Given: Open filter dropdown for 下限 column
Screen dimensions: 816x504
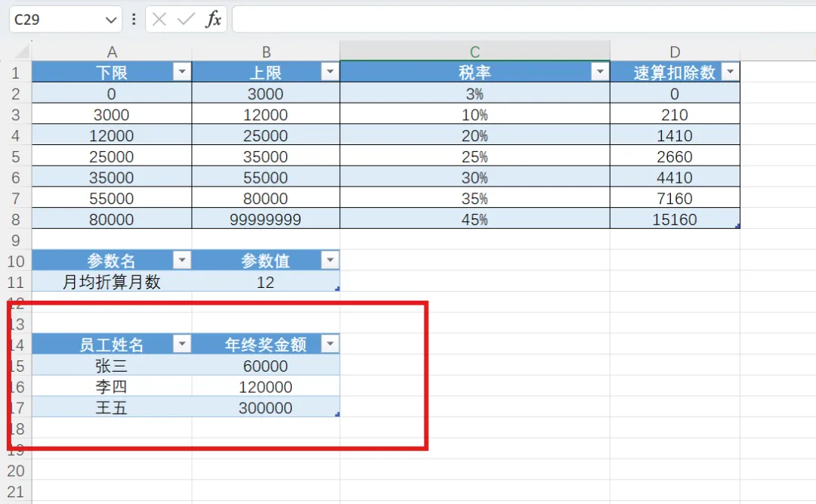Looking at the screenshot, I should (181, 71).
